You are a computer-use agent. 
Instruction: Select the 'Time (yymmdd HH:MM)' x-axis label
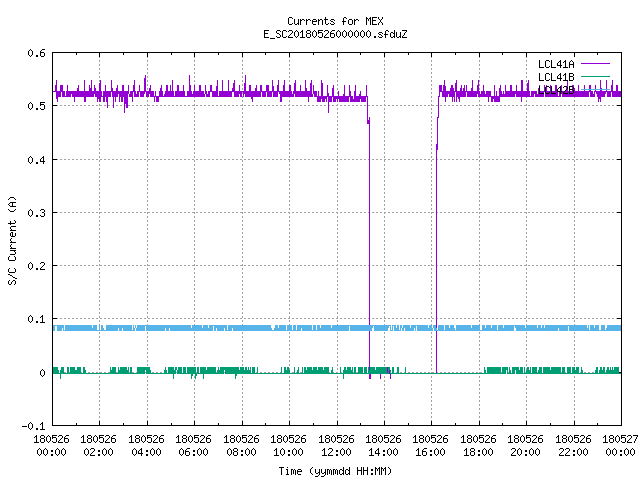[335, 471]
